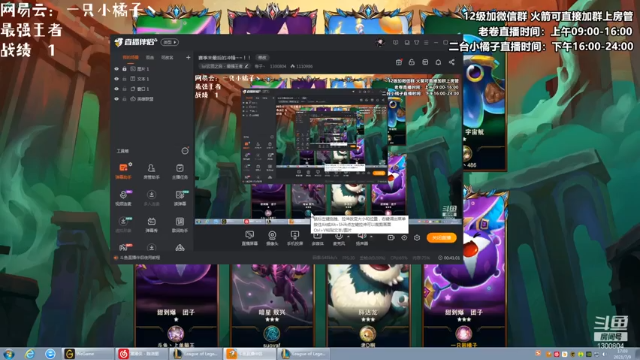Click the preview eye icon in bottom bar

[404, 238]
